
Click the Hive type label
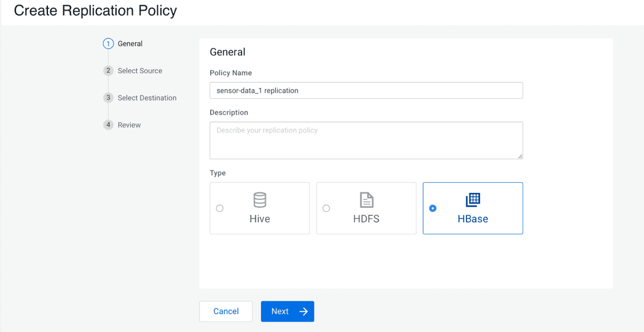260,218
